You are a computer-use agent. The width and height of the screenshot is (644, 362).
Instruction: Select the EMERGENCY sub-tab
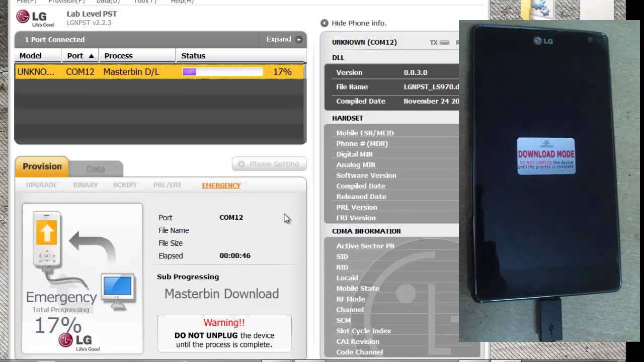(x=221, y=186)
